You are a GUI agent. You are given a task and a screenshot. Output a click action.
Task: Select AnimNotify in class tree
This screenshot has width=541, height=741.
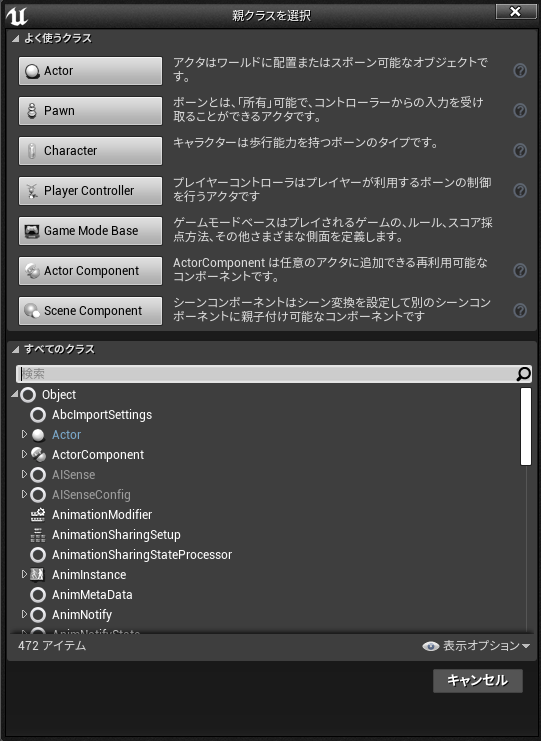[x=82, y=615]
